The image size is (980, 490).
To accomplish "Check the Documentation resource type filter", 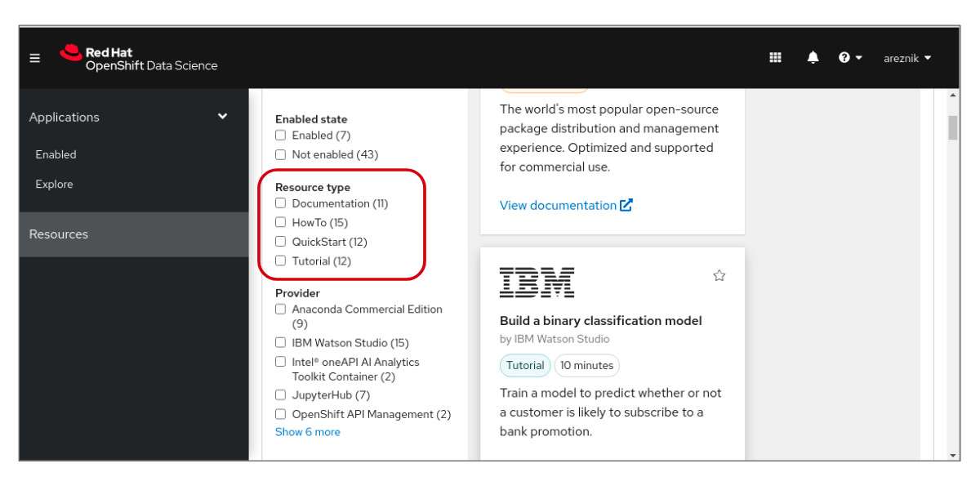I will point(281,203).
